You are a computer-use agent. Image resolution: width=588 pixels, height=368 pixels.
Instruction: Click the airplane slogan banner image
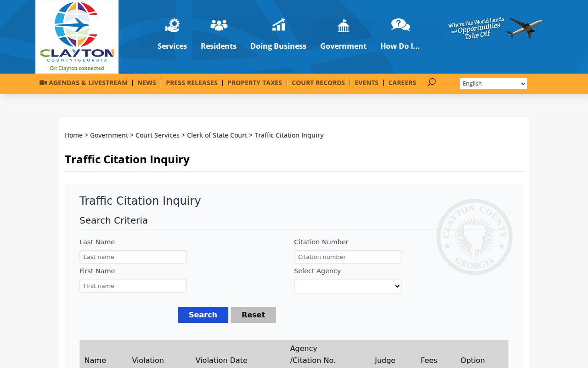coord(495,28)
